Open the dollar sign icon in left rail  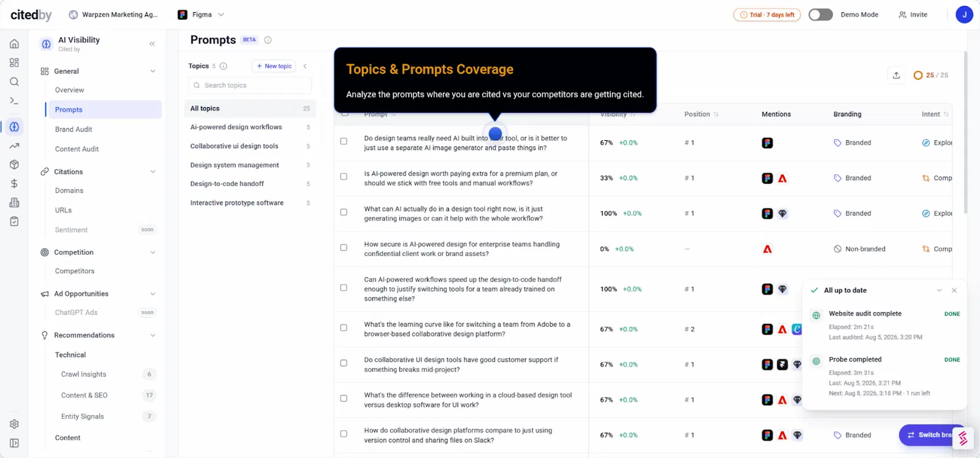click(x=14, y=183)
